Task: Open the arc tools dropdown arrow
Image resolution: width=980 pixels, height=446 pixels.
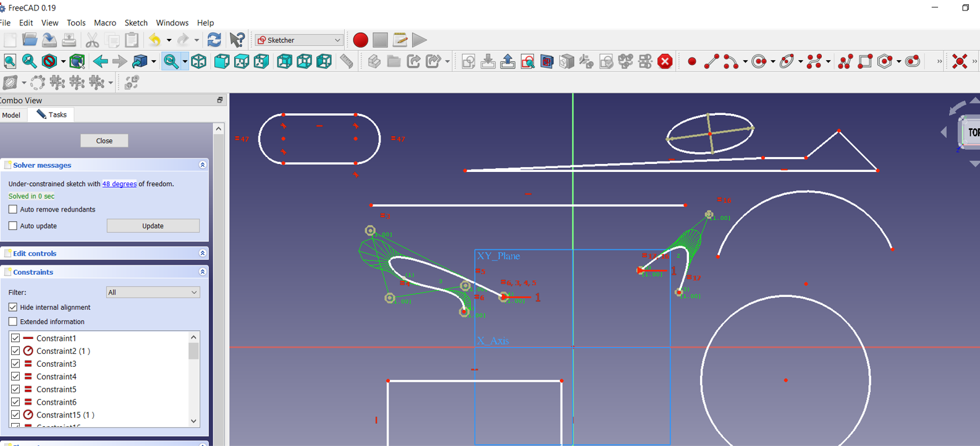Action: point(745,61)
